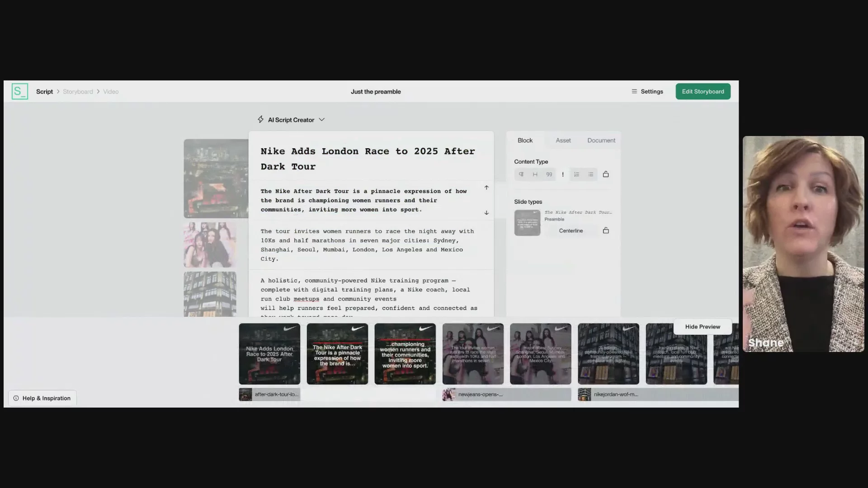Switch to the Asset tab
The image size is (868, 488).
tap(563, 141)
